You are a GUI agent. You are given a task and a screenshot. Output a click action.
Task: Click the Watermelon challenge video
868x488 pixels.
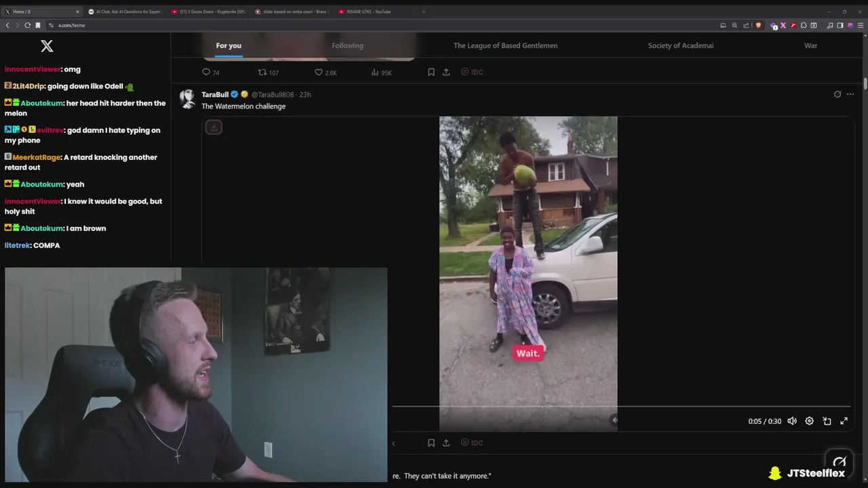[528, 274]
